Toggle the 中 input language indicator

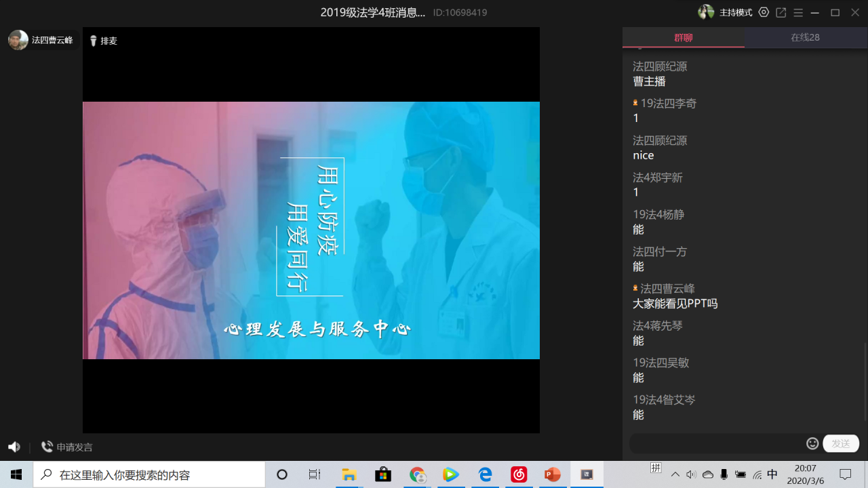[x=772, y=474]
